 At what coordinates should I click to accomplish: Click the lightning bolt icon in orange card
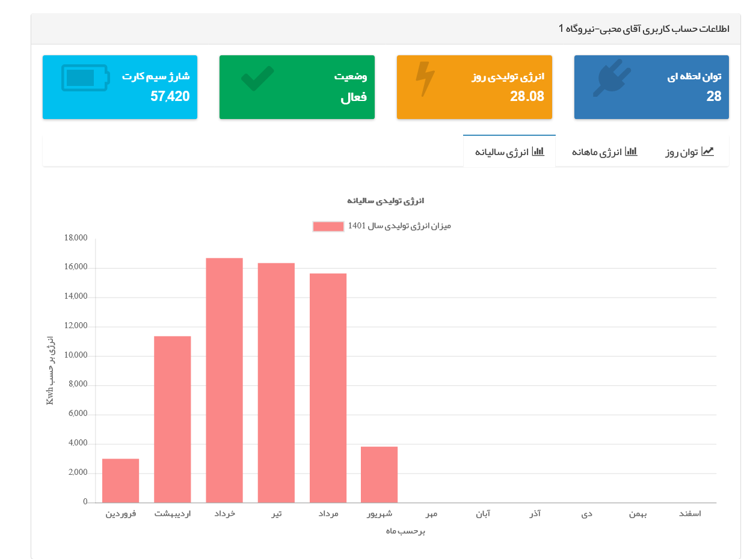pos(425,79)
